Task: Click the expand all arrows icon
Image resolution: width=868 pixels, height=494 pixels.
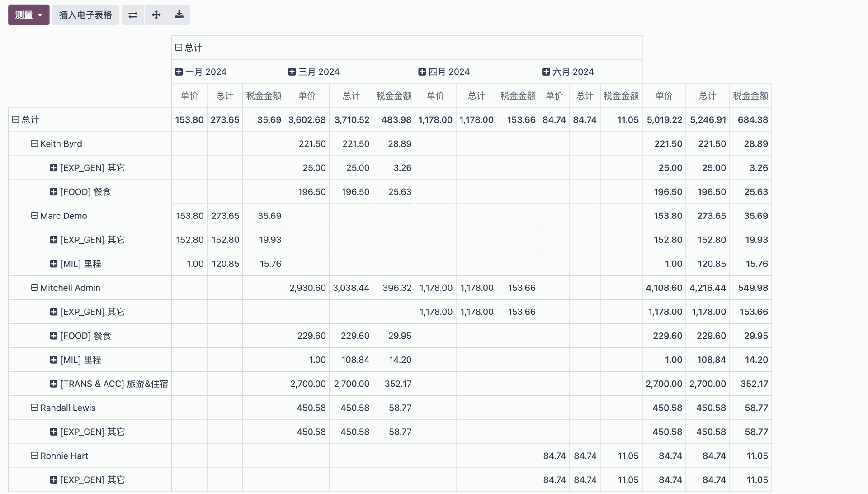Action: (x=156, y=15)
